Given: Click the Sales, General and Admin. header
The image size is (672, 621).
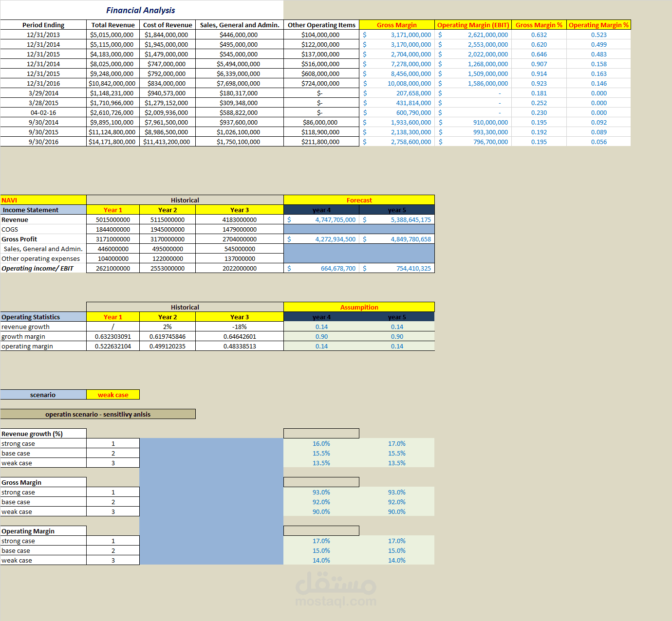Looking at the screenshot, I should [x=240, y=25].
